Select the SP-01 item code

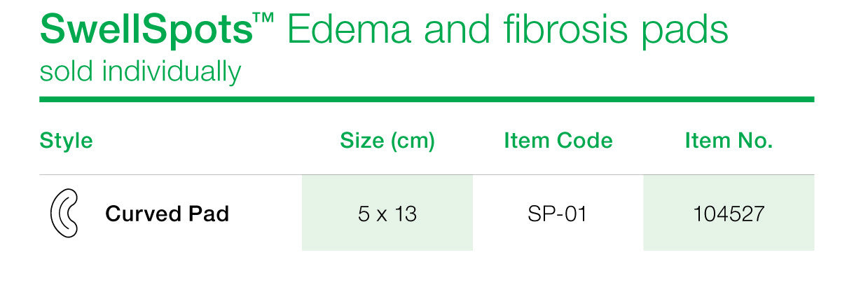point(557,214)
